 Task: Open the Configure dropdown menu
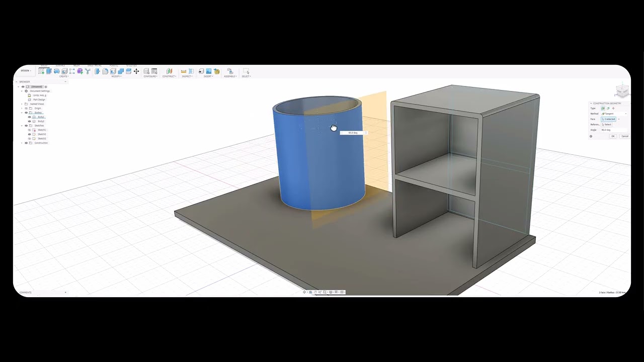click(150, 76)
